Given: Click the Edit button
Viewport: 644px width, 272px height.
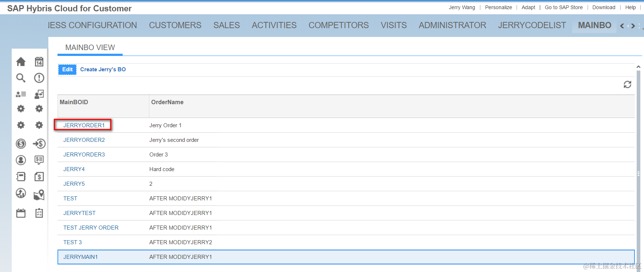Looking at the screenshot, I should [x=67, y=69].
